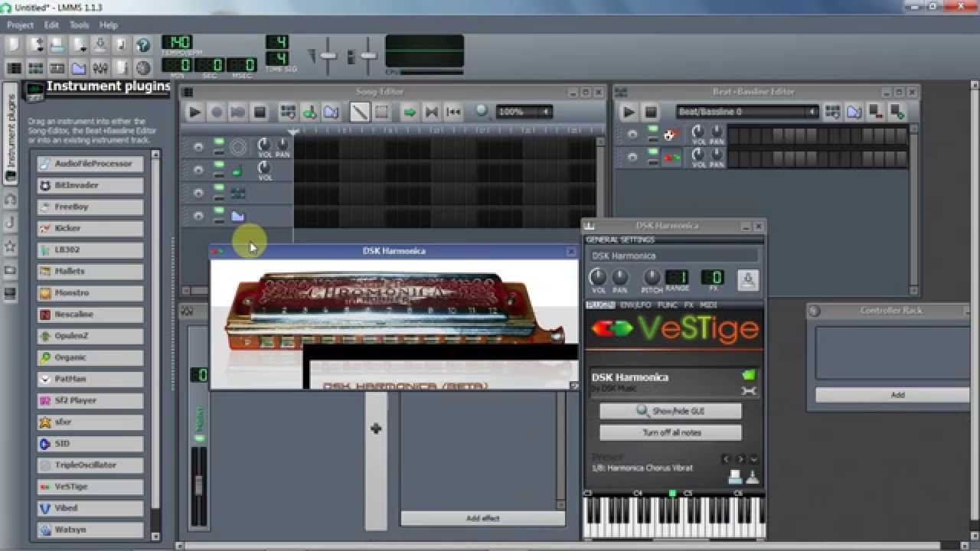980x551 pixels.
Task: Open actions gear on second Song Editor track
Action: pyautogui.click(x=198, y=170)
